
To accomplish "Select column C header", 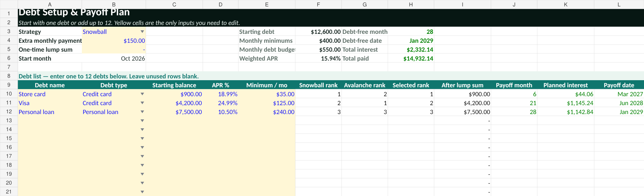I will [x=174, y=4].
